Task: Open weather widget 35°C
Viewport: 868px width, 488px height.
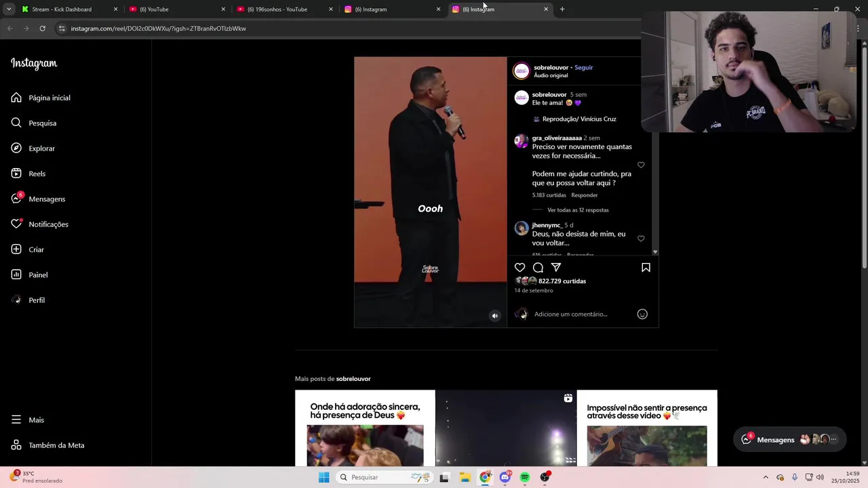Action: [x=37, y=477]
